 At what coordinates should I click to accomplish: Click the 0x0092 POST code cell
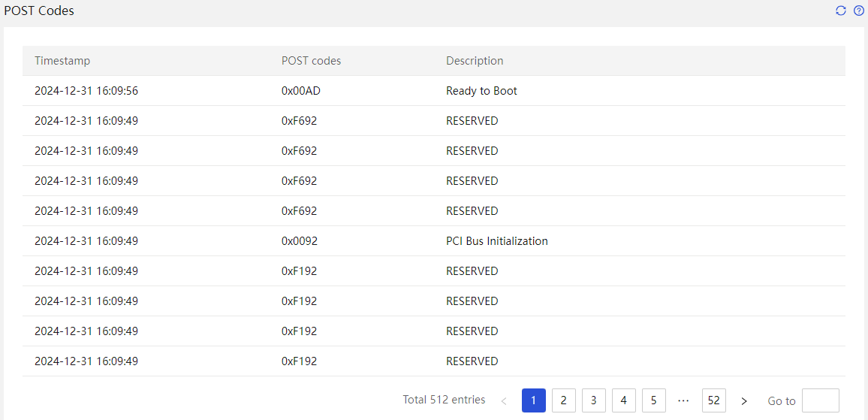click(x=299, y=241)
